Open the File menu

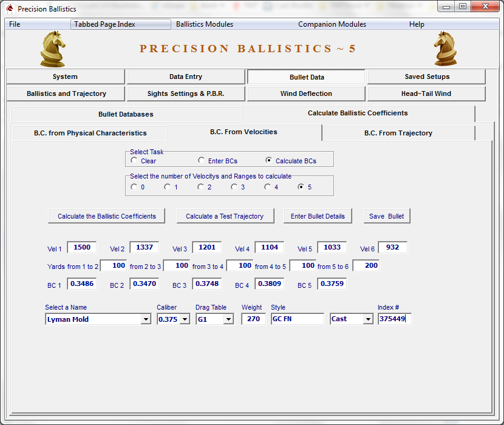(x=15, y=24)
